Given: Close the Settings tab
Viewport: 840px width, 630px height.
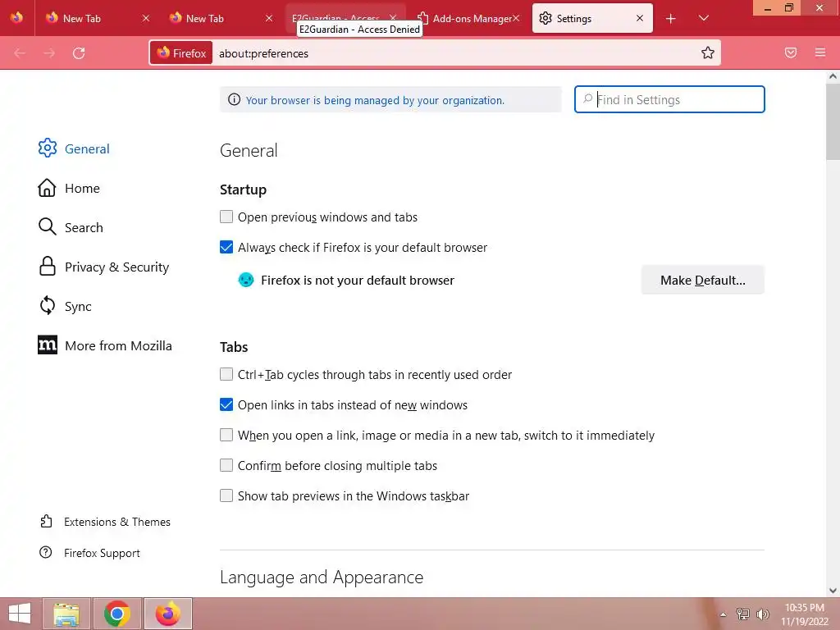Looking at the screenshot, I should click(640, 18).
